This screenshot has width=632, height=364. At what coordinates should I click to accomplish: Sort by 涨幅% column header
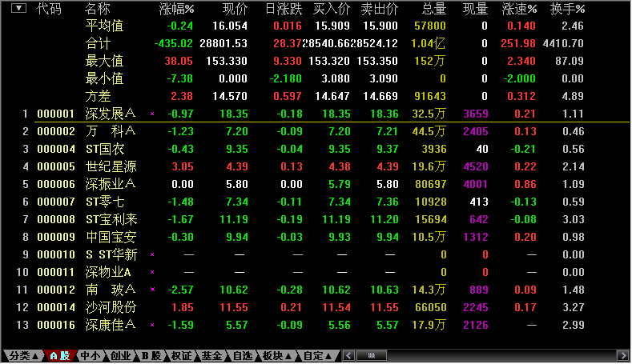point(176,9)
